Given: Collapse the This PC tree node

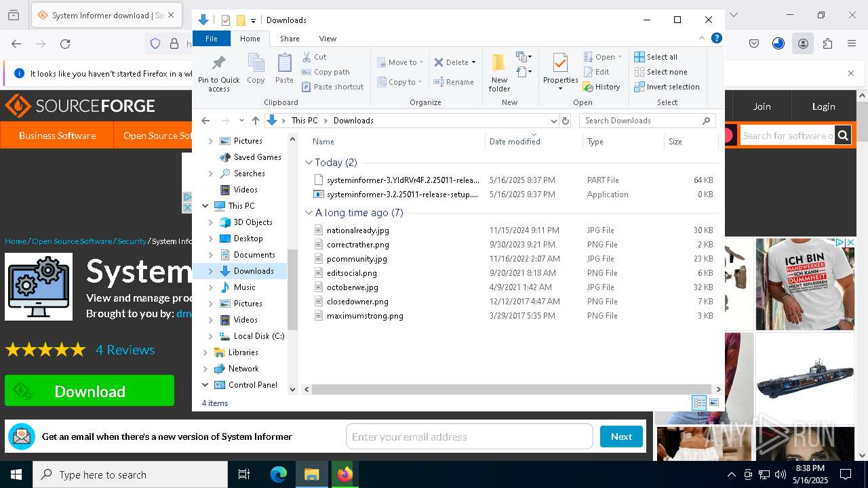Looking at the screenshot, I should pos(205,206).
